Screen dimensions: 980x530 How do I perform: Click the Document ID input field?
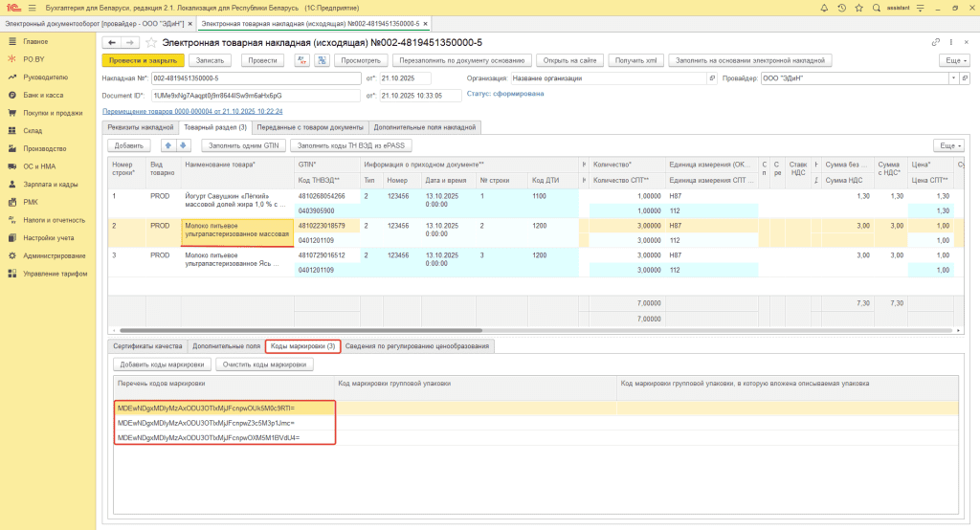coord(256,96)
